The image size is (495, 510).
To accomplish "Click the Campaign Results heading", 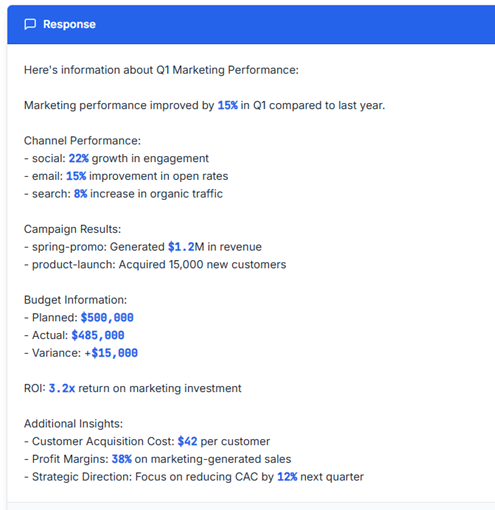I will (72, 229).
